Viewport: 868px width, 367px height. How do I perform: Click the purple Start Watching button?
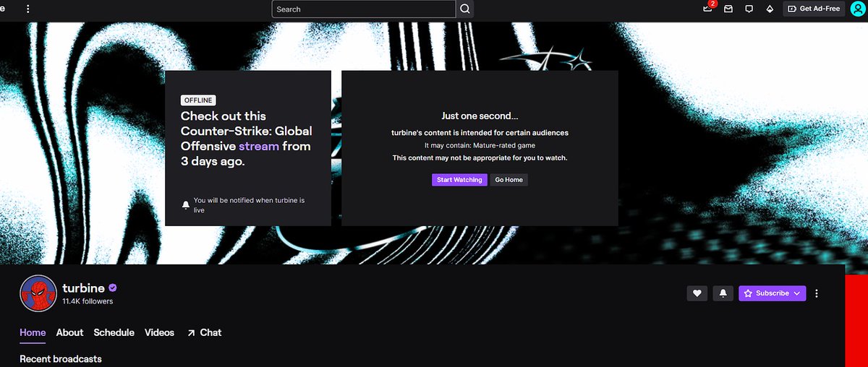pos(459,180)
